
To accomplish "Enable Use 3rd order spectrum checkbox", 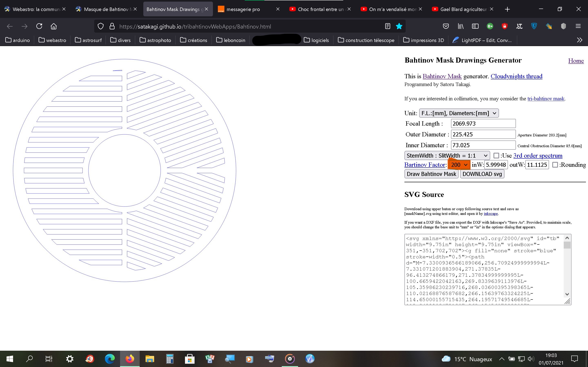I will pos(496,156).
